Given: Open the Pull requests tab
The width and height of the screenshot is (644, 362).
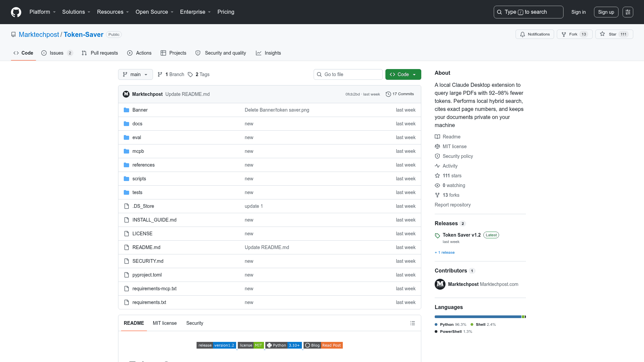Looking at the screenshot, I should (100, 53).
